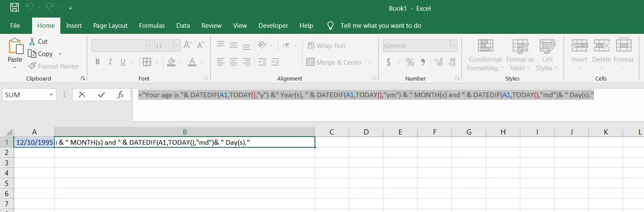Screen dimensions: 644x212
Task: Click Align Right icon
Action: (246, 63)
